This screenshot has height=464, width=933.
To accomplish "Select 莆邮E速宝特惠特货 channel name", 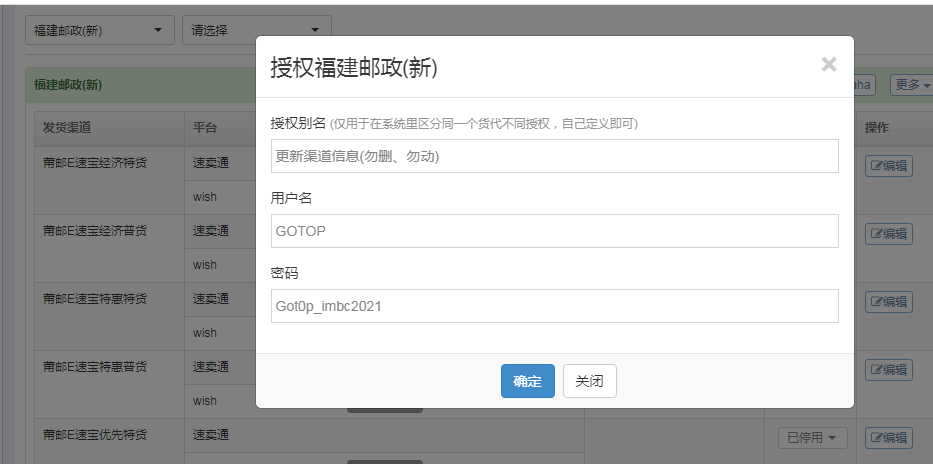I will pos(95,299).
